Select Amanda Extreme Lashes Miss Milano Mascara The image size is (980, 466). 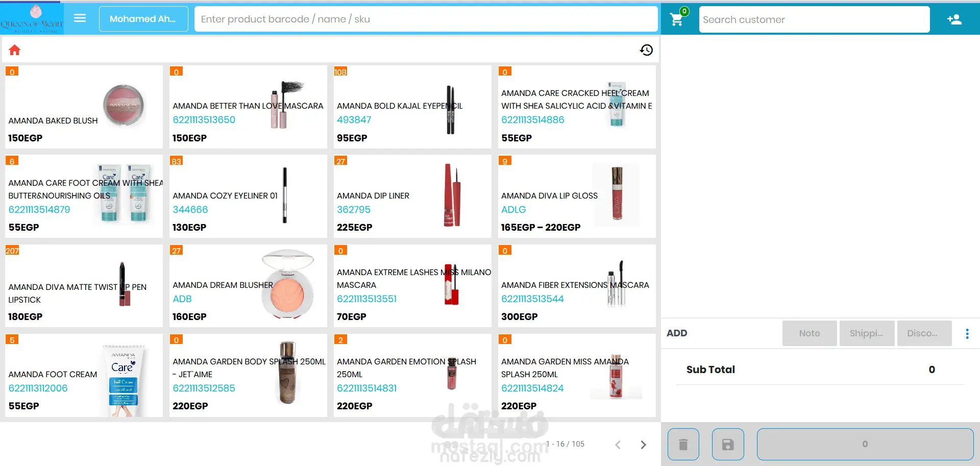tap(412, 286)
